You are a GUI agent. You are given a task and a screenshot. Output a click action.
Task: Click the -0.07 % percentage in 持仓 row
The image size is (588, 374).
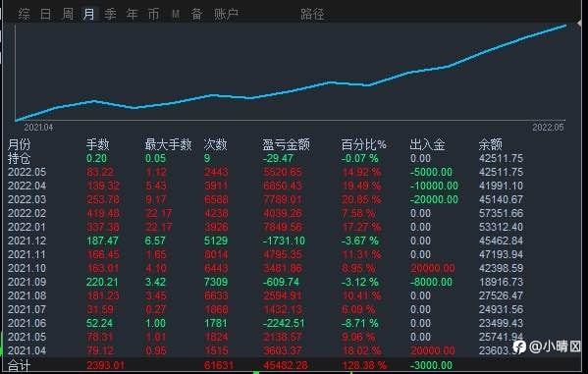click(360, 159)
